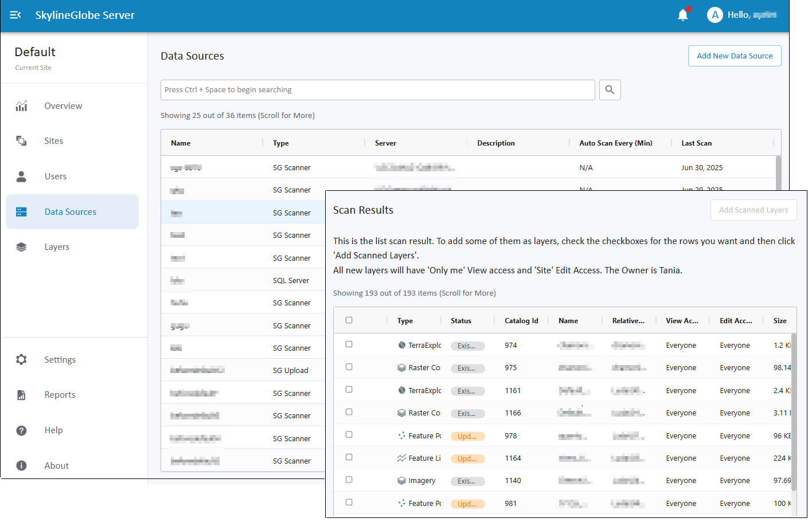Click TerraExplorer icon in catalog 1161 row
The width and height of the screenshot is (812, 522).
[402, 391]
